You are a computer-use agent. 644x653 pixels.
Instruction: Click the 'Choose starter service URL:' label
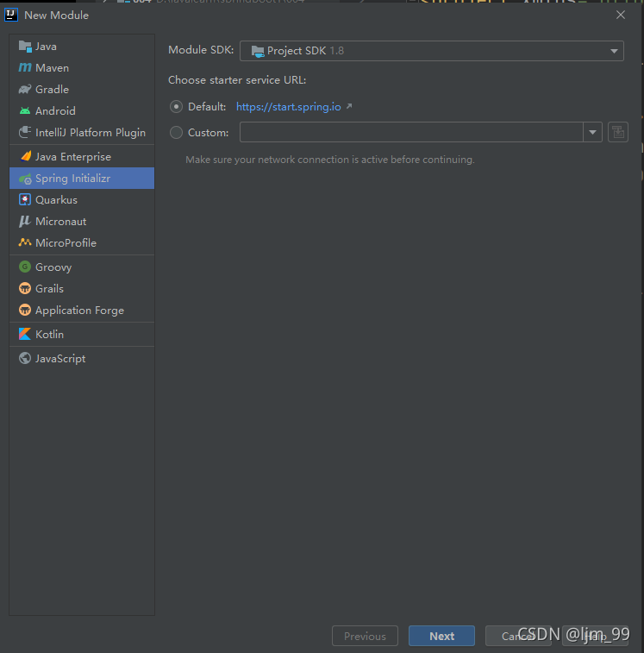(x=237, y=80)
